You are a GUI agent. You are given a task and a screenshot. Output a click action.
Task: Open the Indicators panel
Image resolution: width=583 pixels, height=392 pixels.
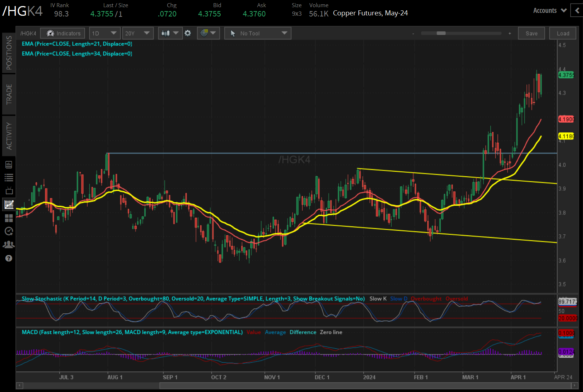tap(63, 33)
